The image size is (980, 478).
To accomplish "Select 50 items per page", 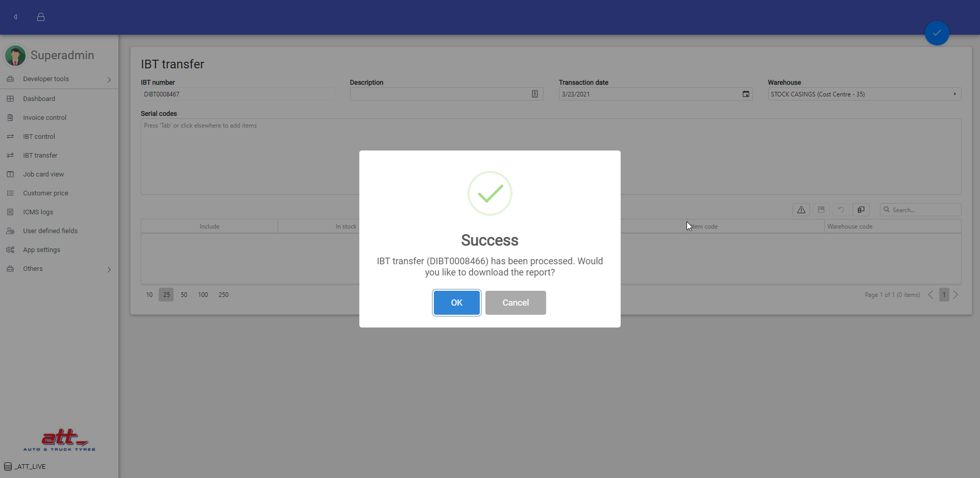I will [184, 295].
